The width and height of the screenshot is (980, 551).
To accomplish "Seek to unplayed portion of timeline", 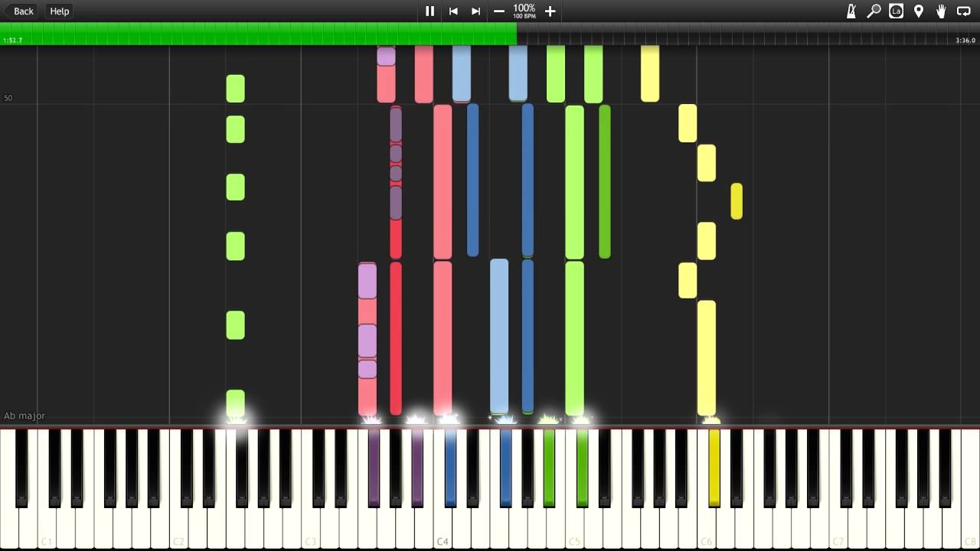I will point(748,33).
